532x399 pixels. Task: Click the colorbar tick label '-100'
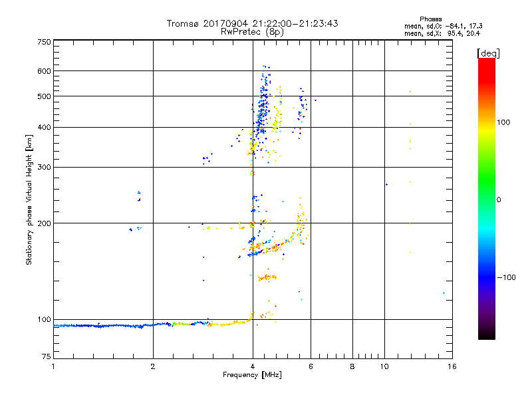click(506, 277)
